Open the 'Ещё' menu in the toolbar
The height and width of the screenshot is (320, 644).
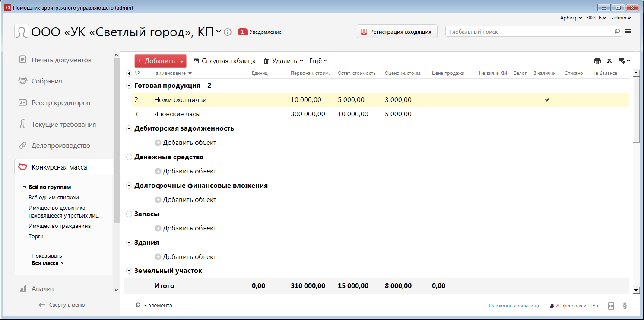click(318, 61)
